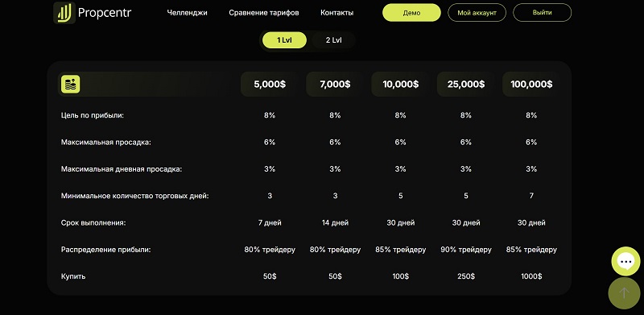The image size is (644, 315).
Task: Buy the challenge priced at 1000$
Action: pyautogui.click(x=531, y=276)
